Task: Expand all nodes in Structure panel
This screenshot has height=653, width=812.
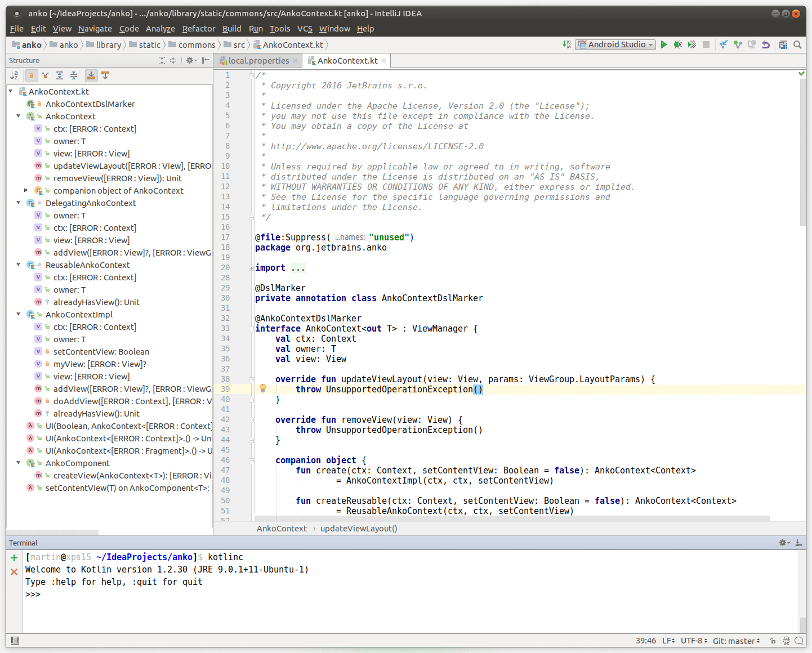Action: pos(60,75)
